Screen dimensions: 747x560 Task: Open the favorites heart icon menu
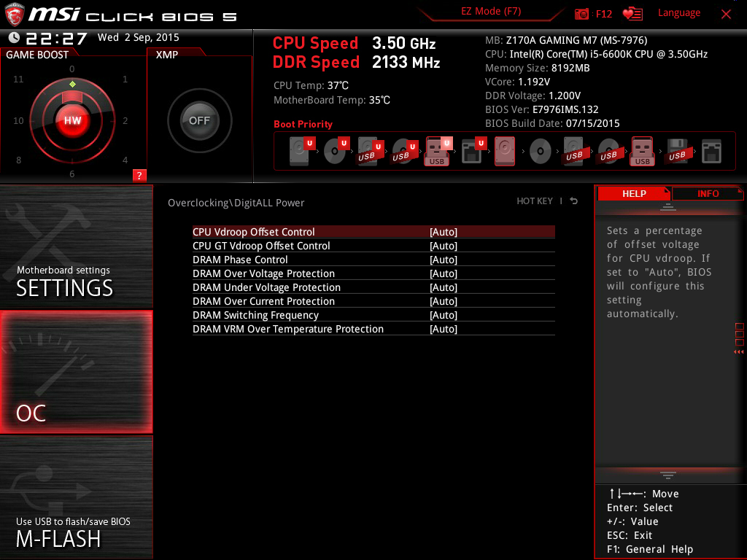632,14
